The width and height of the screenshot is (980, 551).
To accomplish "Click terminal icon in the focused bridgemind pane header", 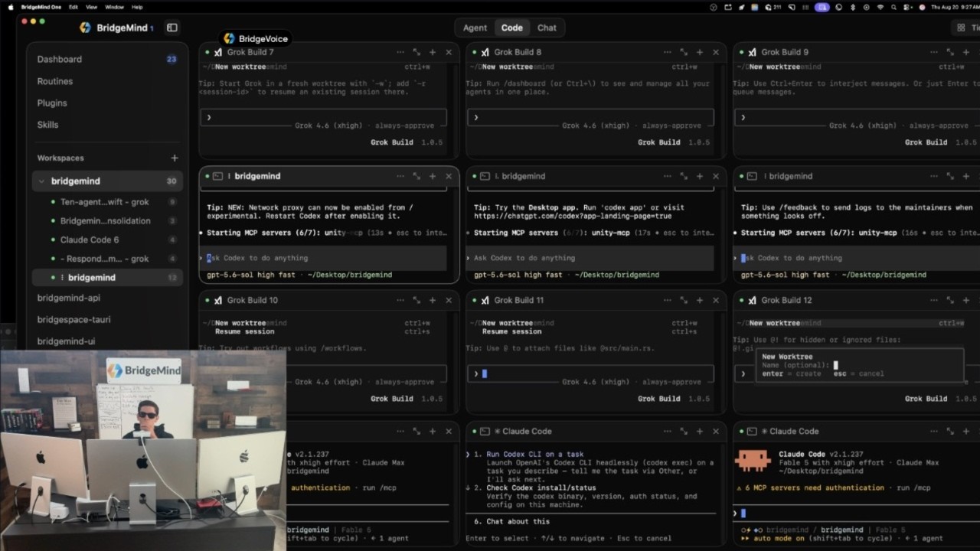I will 217,176.
